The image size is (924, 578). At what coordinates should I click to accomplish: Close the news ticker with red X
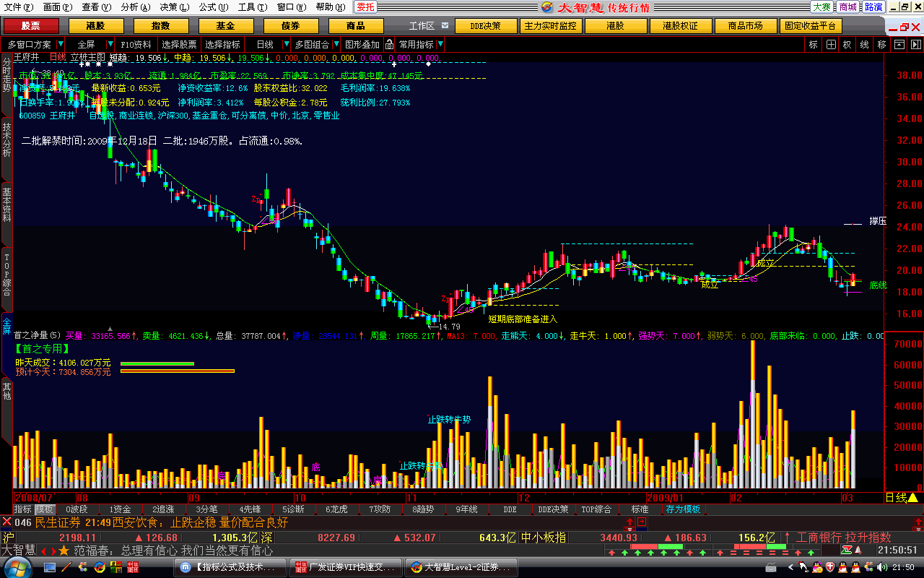[6, 522]
